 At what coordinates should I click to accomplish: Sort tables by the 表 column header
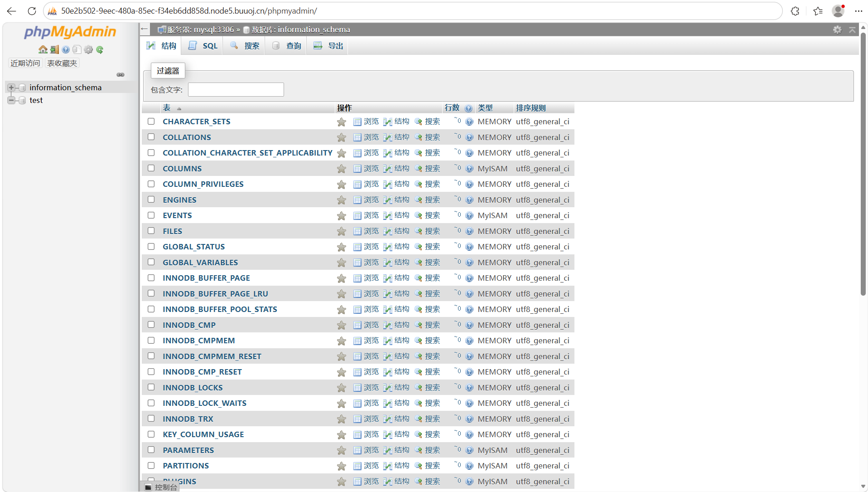[x=167, y=108]
